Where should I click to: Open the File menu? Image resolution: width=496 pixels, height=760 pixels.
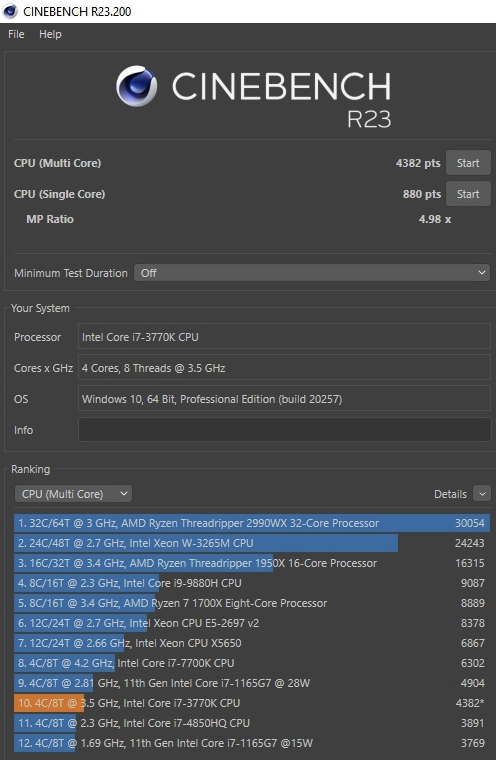[x=16, y=34]
